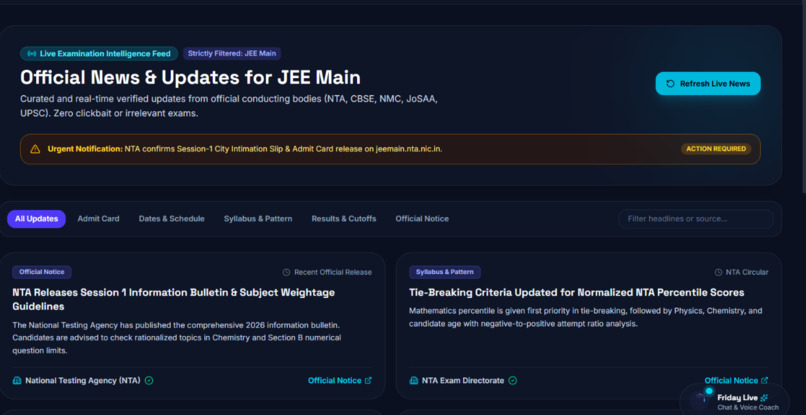Click the NTA Exam Directorate source name
The image size is (806, 415).
click(463, 381)
